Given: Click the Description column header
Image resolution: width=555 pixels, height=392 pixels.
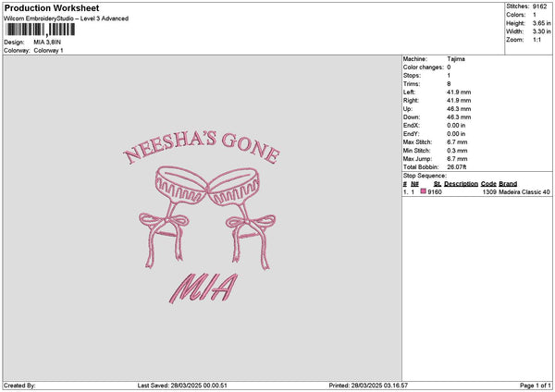Looking at the screenshot, I should (x=461, y=184).
